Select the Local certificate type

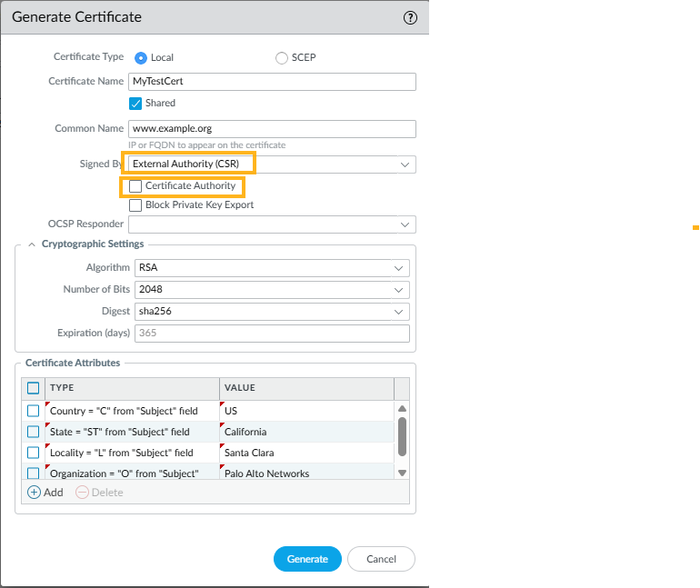141,57
